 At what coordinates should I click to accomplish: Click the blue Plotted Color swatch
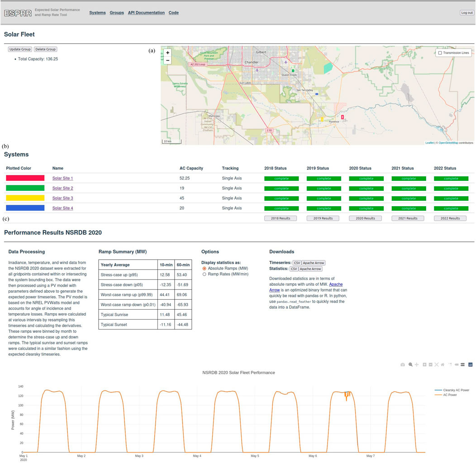tap(25, 208)
